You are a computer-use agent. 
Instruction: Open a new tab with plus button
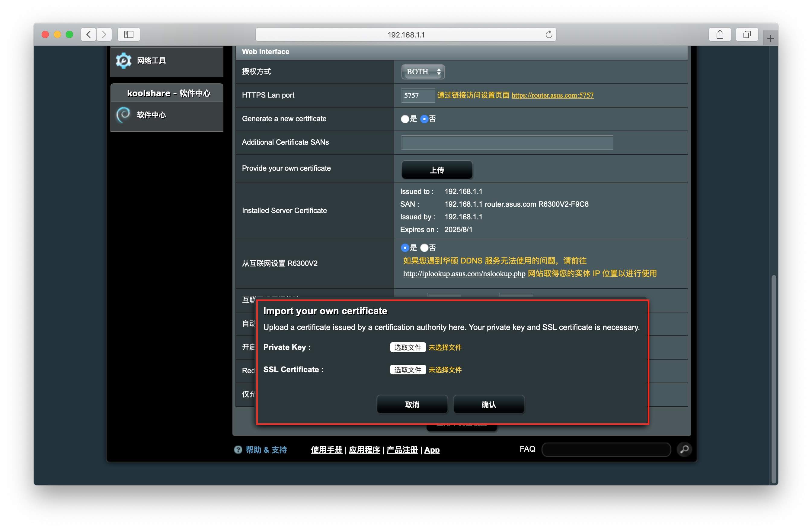coord(770,39)
